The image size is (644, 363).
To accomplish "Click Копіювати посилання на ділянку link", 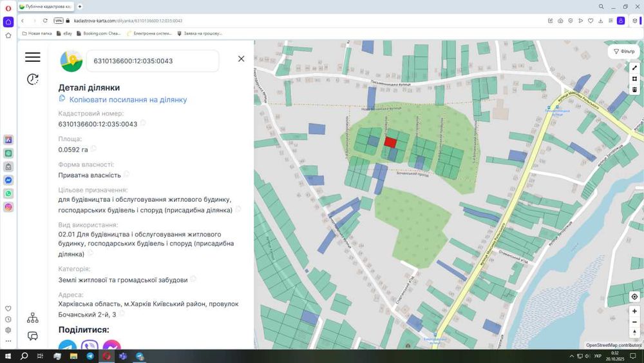I will [128, 100].
